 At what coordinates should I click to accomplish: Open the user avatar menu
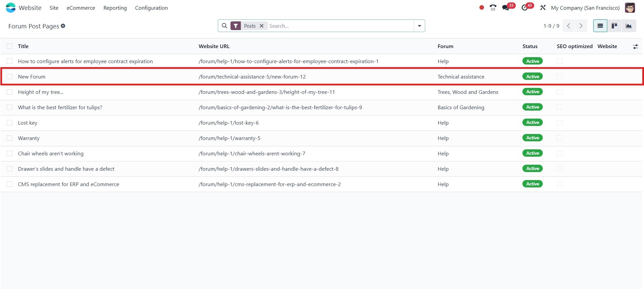[x=630, y=8]
